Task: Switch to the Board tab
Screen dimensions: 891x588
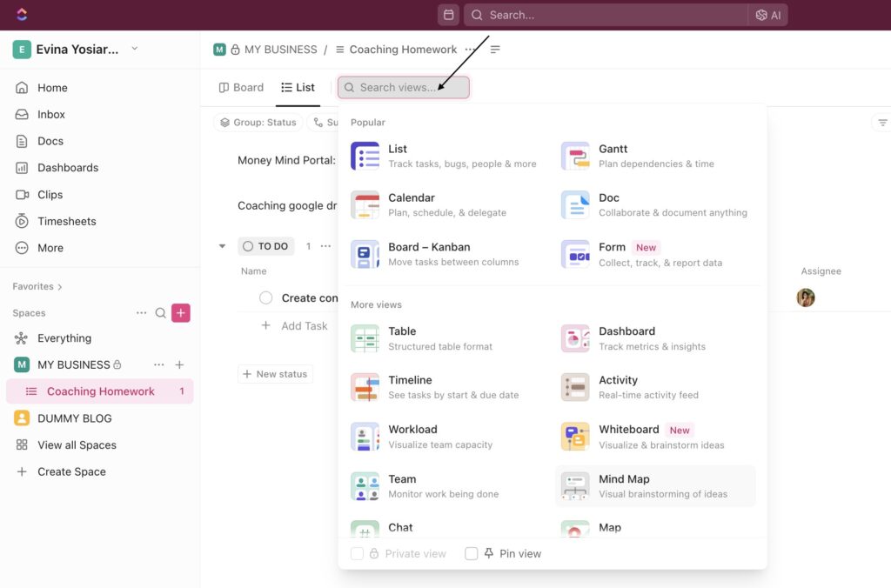Action: (241, 88)
